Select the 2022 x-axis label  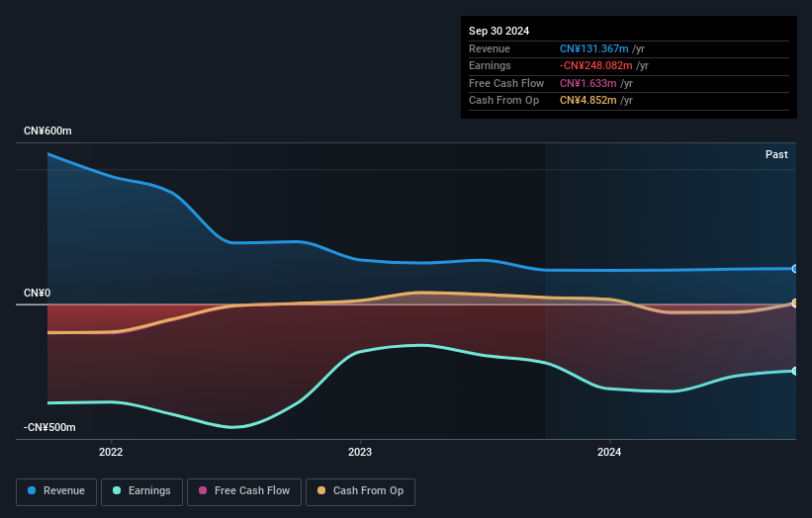coord(111,452)
